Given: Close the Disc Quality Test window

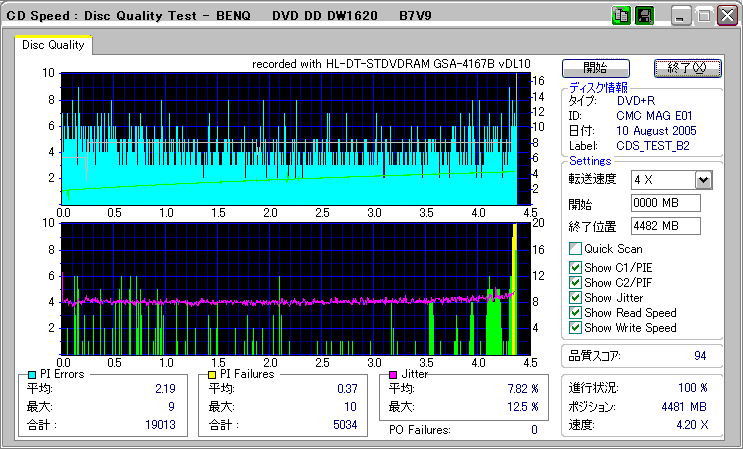Looking at the screenshot, I should tap(727, 17).
